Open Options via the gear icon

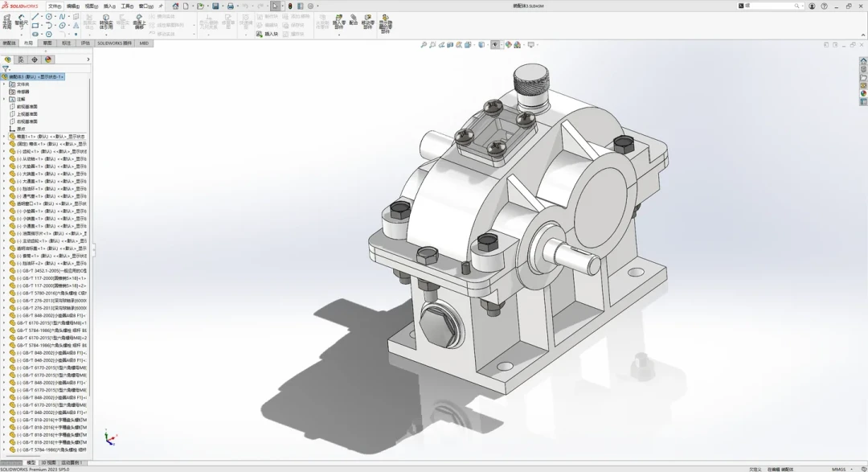click(x=310, y=6)
